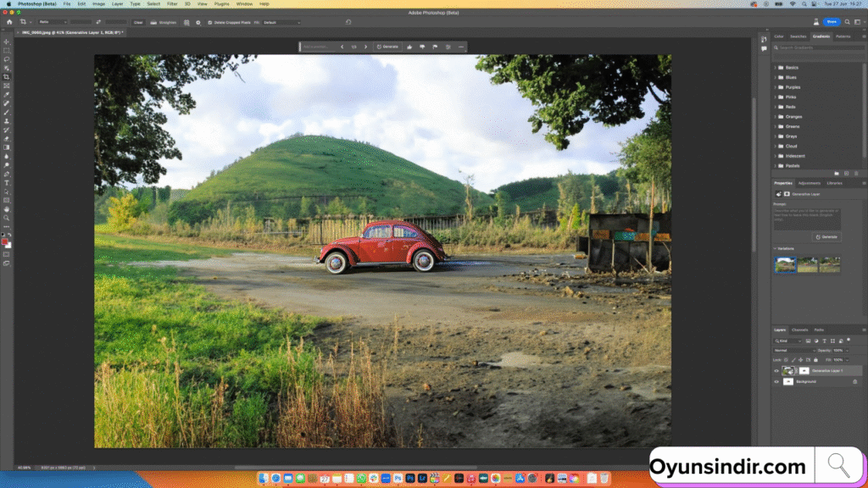Open the Filter menu
868x488 pixels.
point(172,3)
